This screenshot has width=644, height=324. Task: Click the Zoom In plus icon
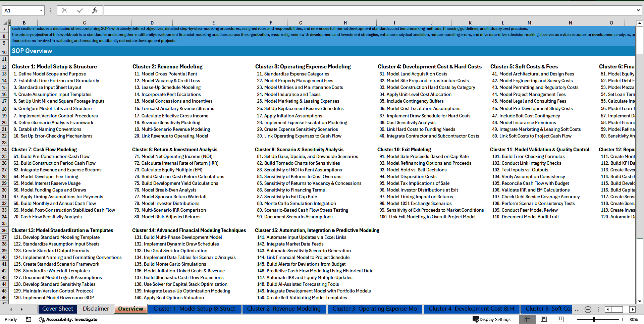(x=623, y=319)
